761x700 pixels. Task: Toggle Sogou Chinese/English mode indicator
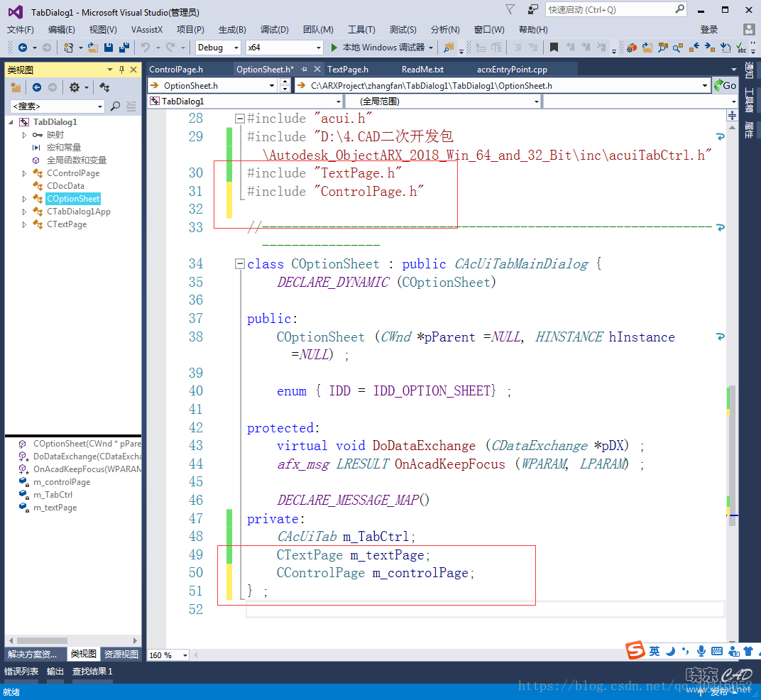tap(655, 652)
